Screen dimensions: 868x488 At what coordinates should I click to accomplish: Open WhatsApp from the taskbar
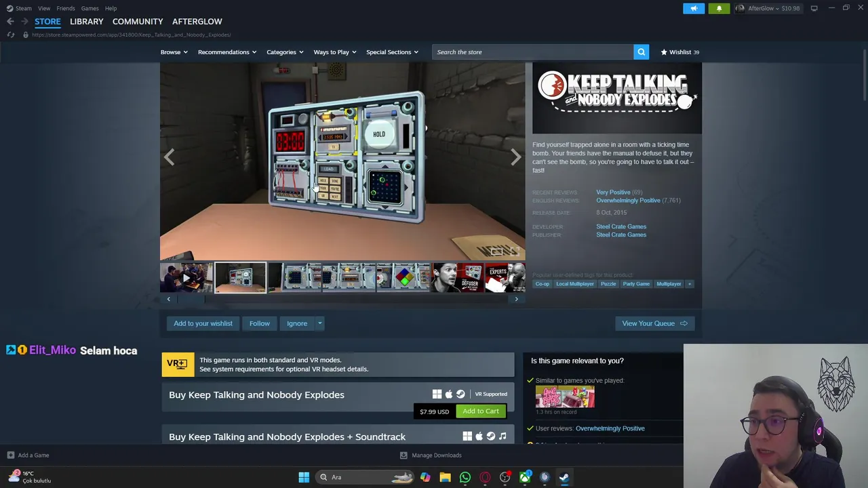click(x=465, y=477)
